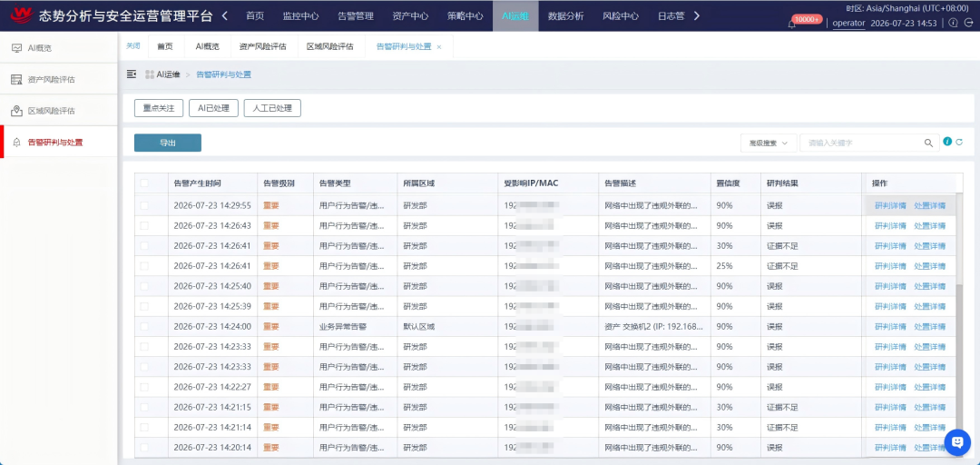Open 处置详情 for the 14:20:14 alarm
This screenshot has width=980, height=465.
(929, 448)
